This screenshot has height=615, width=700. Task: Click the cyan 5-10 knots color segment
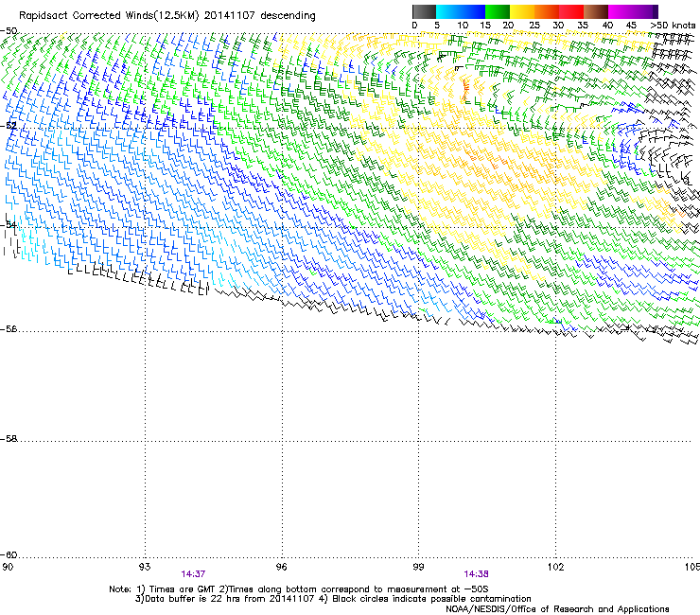(448, 11)
